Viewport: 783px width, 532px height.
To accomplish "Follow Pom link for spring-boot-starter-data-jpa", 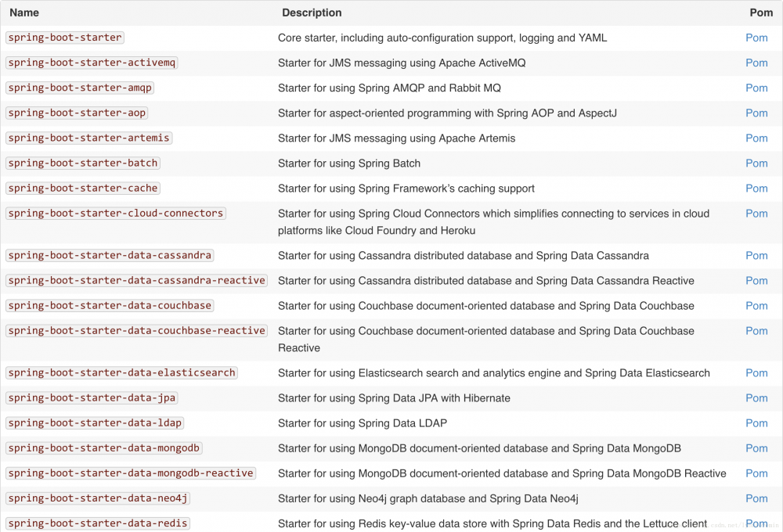I will [x=756, y=397].
